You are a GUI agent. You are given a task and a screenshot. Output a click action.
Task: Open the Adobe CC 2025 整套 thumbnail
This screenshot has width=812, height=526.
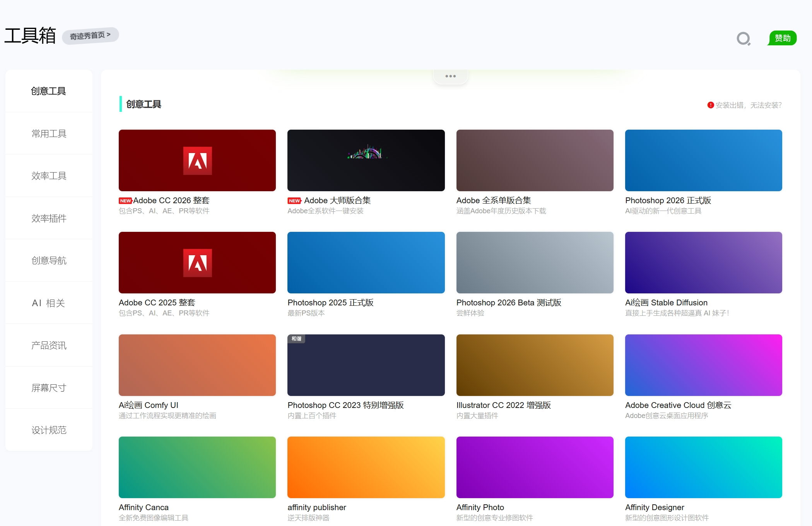(197, 262)
